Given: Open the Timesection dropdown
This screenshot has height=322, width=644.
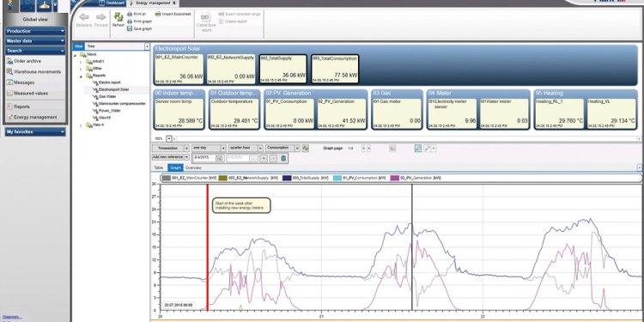Looking at the screenshot, I should (186, 149).
